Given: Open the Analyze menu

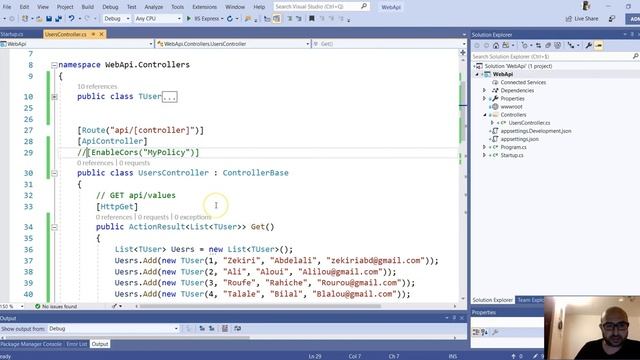Looking at the screenshot, I should (153, 7).
